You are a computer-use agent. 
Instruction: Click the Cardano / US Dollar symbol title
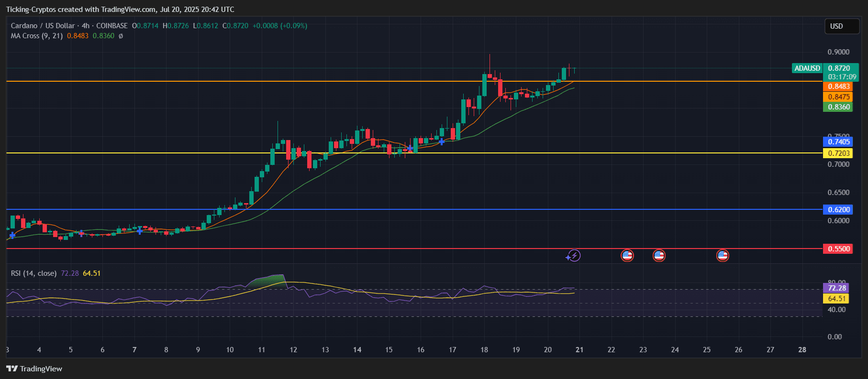tap(43, 26)
